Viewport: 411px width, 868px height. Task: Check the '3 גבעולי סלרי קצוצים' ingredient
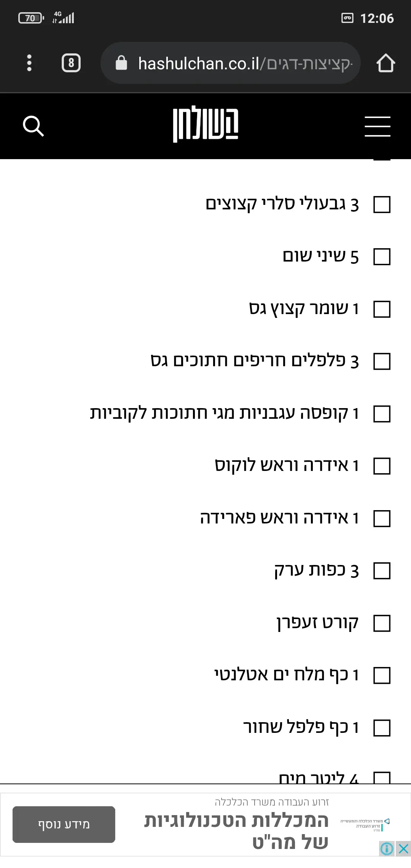pos(382,205)
